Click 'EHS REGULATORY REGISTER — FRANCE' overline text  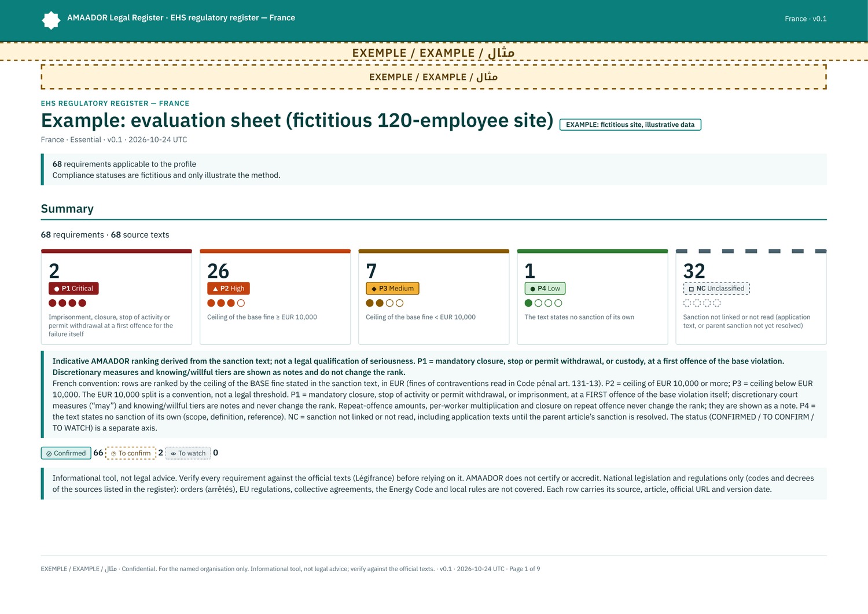point(115,104)
